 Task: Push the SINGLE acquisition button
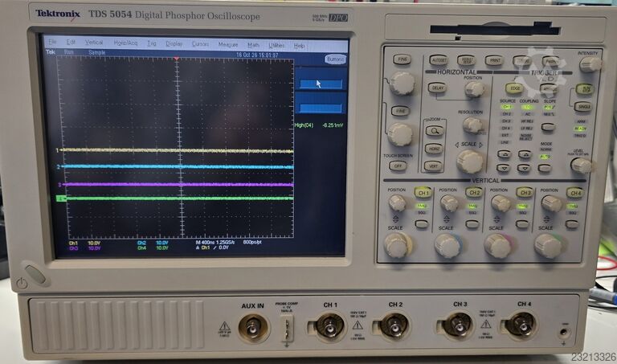(583, 107)
